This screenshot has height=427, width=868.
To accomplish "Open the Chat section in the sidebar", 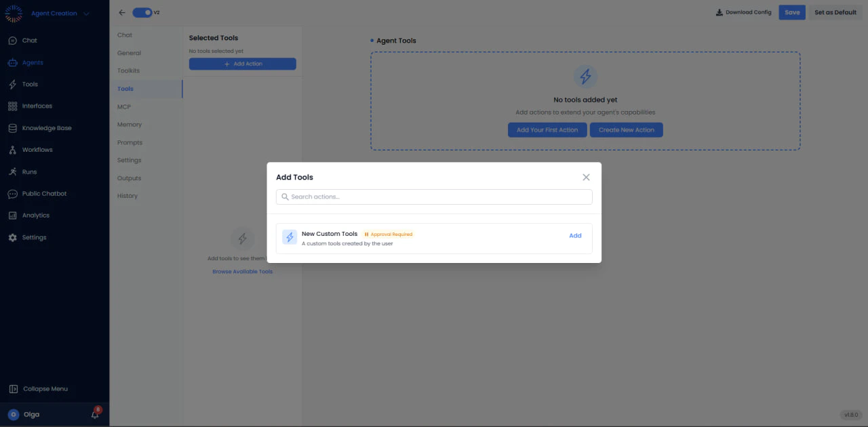I will [x=29, y=40].
